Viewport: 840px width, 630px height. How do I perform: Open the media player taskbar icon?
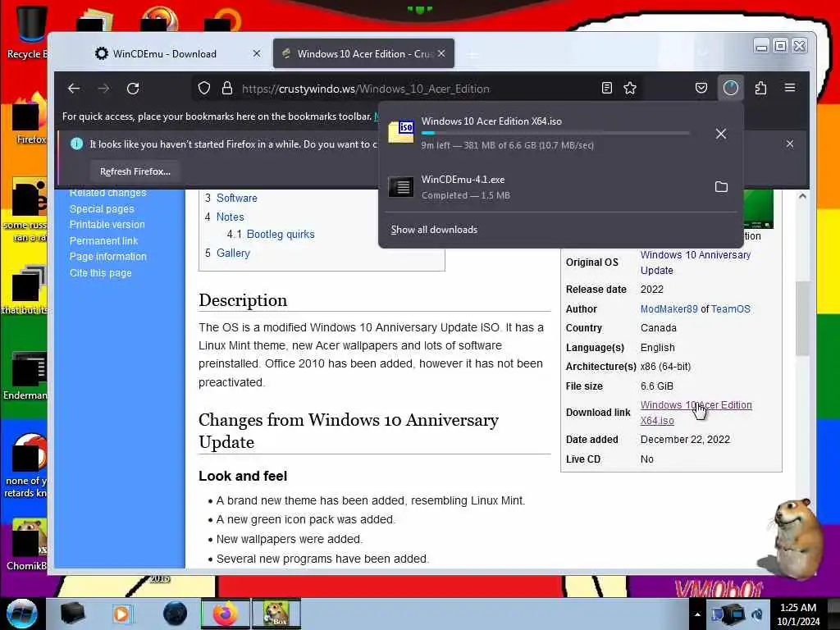121,614
